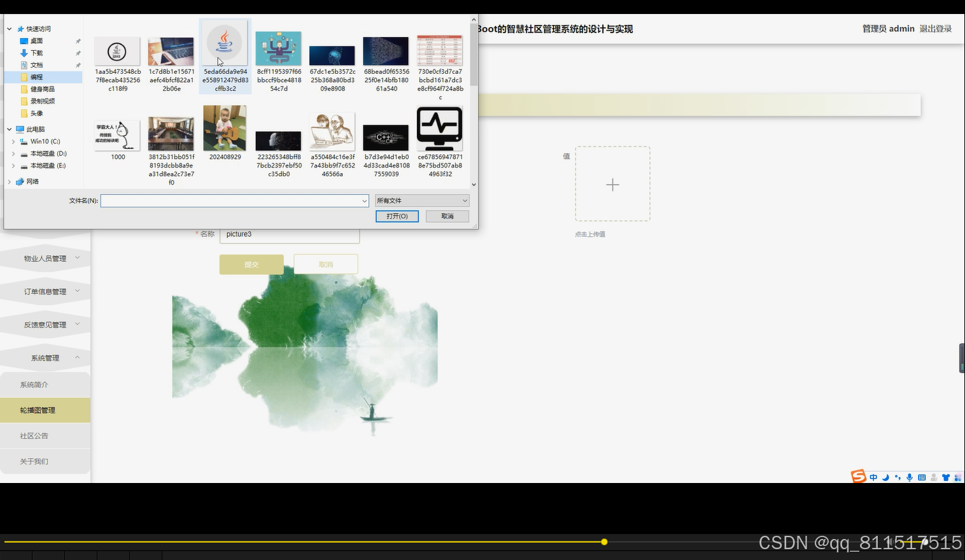Viewport: 965px width, 560px height.
Task: Toggle Chinese/English with the 中 icon
Action: point(873,477)
